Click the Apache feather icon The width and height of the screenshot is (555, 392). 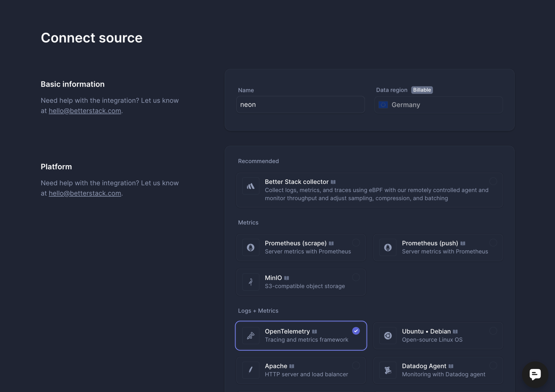(x=250, y=370)
